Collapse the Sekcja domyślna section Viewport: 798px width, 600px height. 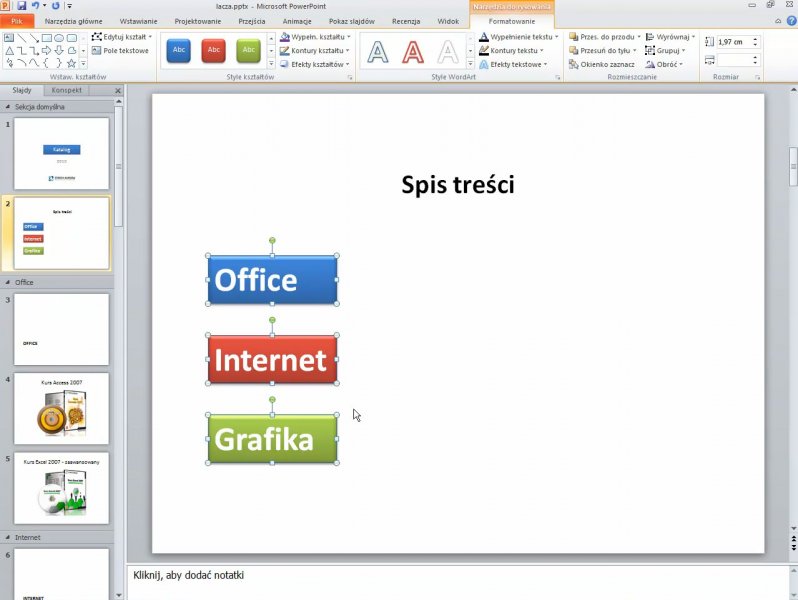(7, 106)
